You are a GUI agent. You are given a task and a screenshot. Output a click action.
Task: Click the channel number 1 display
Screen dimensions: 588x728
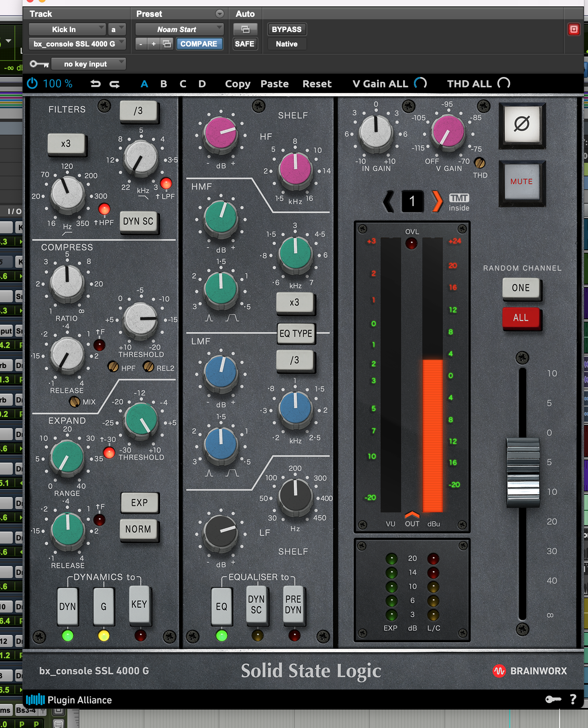(x=412, y=201)
